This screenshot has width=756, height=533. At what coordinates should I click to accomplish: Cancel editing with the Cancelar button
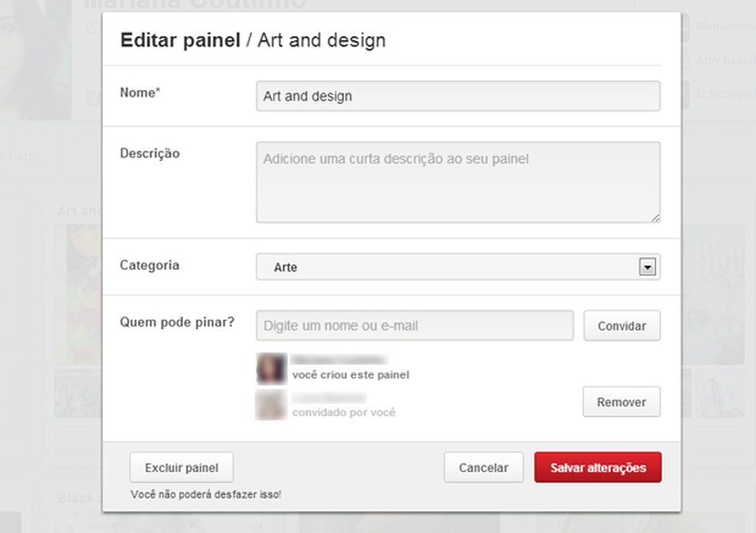(483, 467)
